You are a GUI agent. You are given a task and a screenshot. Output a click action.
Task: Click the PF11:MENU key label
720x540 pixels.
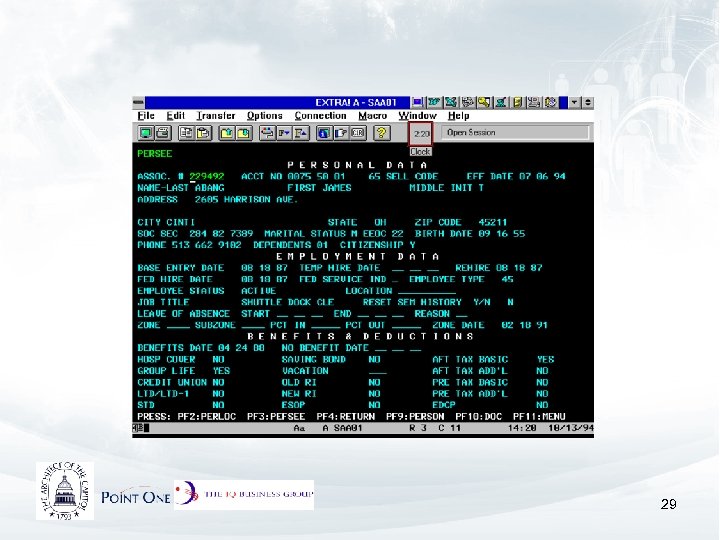pyautogui.click(x=539, y=417)
